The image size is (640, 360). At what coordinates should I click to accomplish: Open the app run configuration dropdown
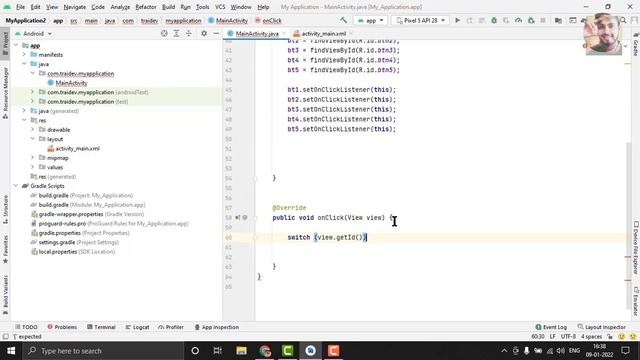[371, 20]
